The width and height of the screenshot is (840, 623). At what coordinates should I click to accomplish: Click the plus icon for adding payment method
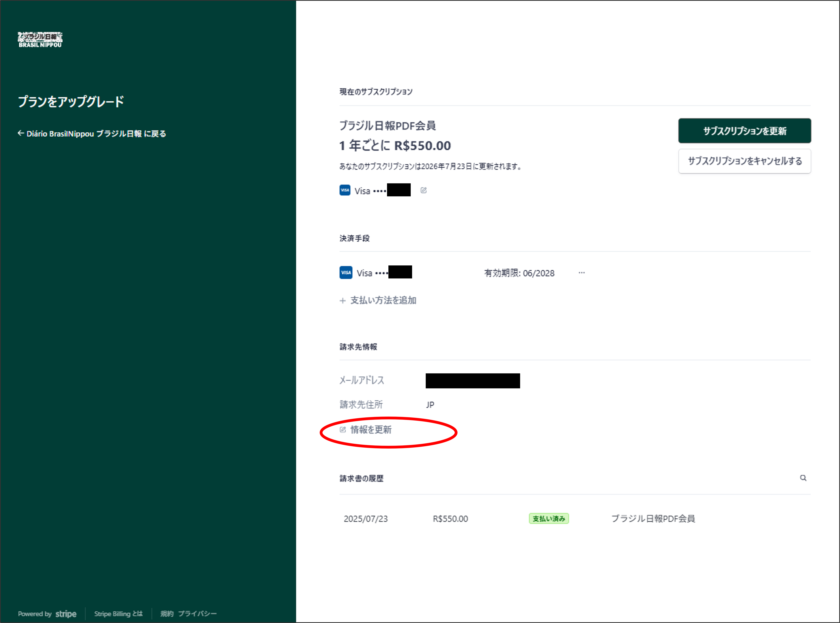tap(342, 301)
